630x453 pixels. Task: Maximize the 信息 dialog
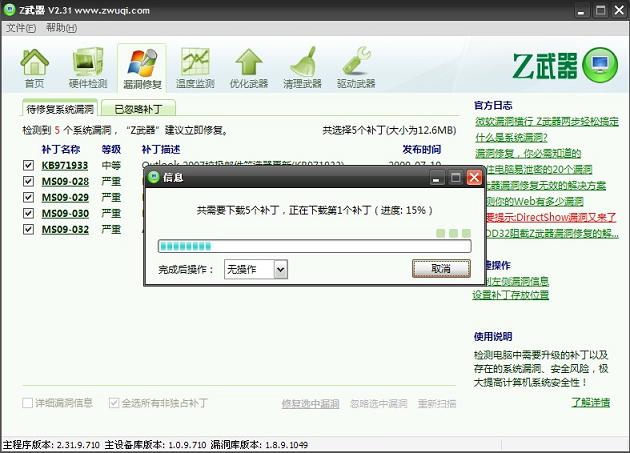(456, 177)
